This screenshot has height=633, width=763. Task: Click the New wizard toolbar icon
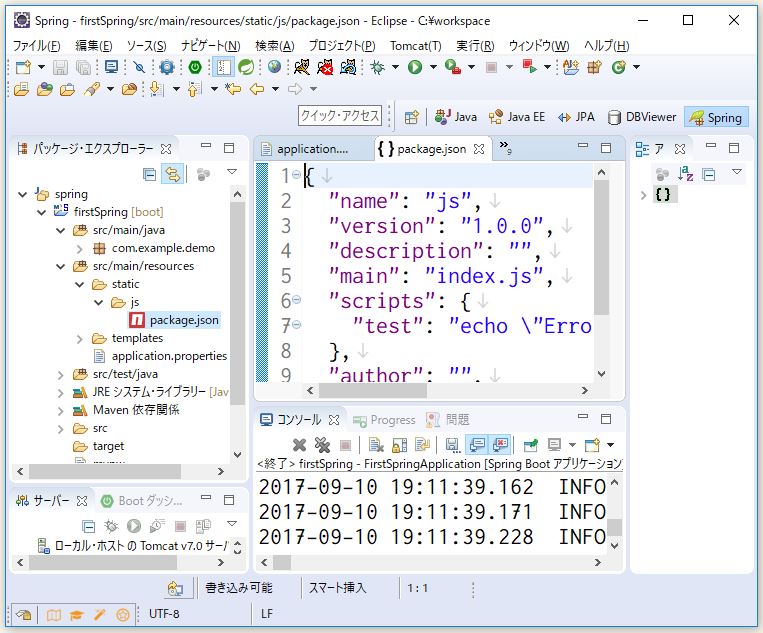23,67
